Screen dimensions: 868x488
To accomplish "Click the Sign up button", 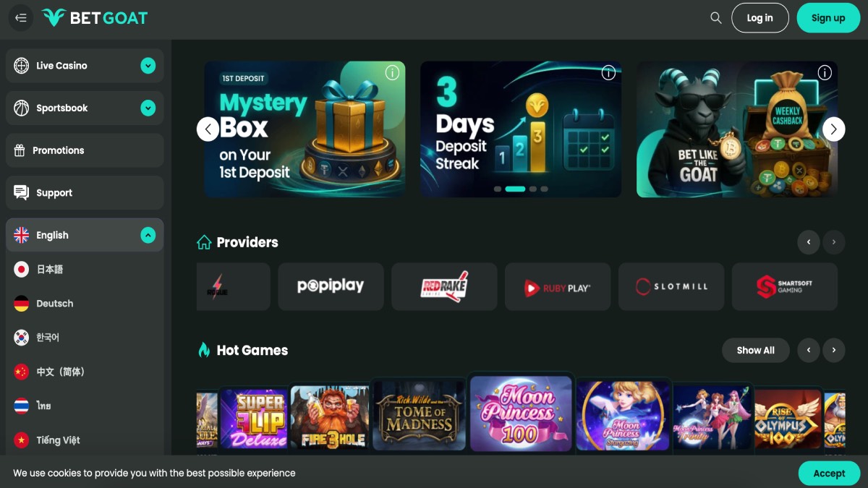I will pyautogui.click(x=828, y=18).
